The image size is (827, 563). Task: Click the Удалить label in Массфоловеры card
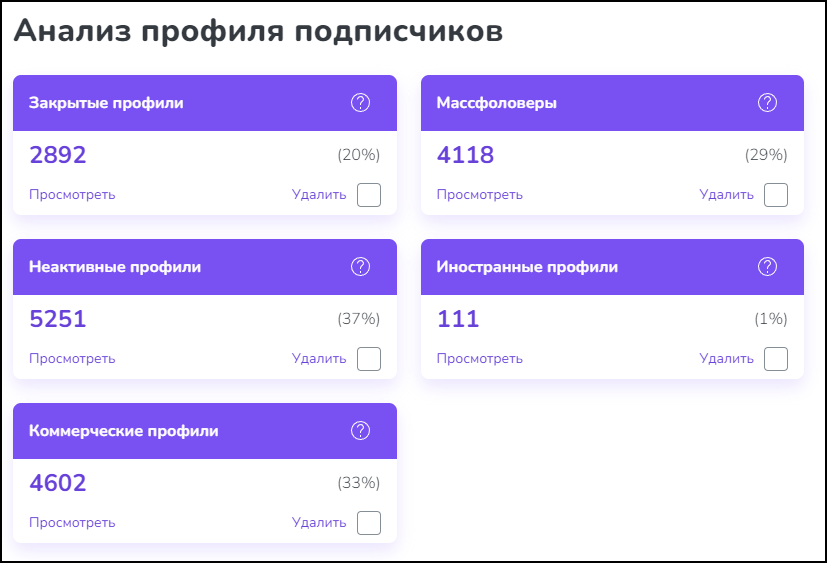pyautogui.click(x=726, y=195)
